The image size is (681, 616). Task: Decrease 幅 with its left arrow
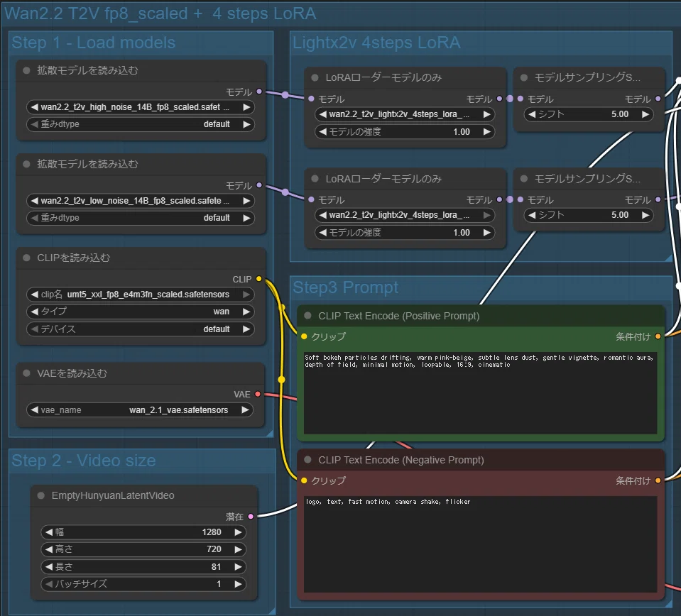coord(48,532)
